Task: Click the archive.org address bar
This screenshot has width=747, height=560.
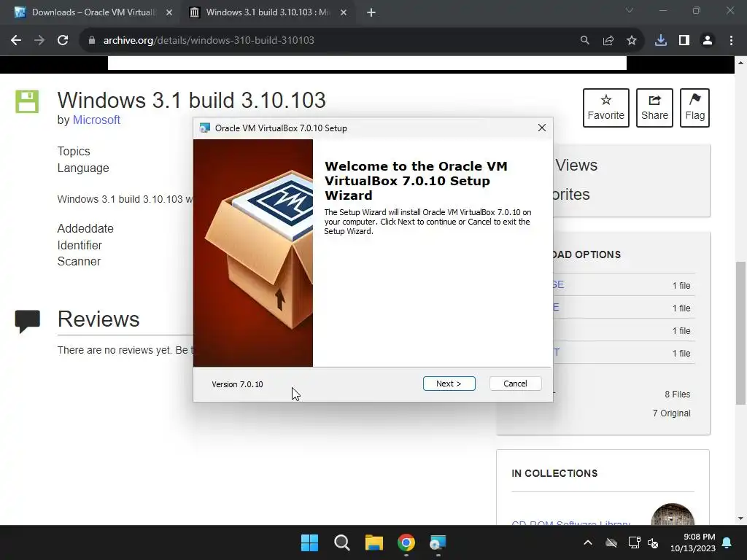Action: click(x=333, y=40)
